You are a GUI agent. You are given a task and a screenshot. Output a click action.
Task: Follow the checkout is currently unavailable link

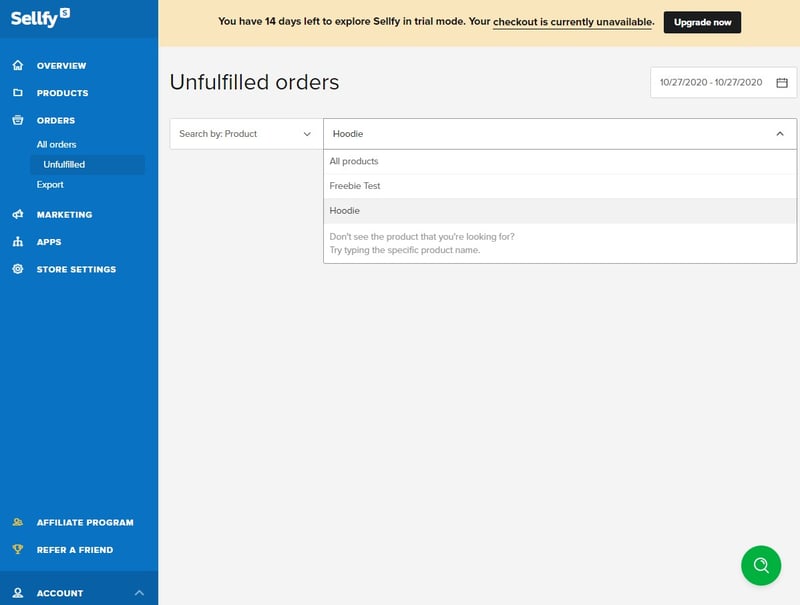pos(573,21)
